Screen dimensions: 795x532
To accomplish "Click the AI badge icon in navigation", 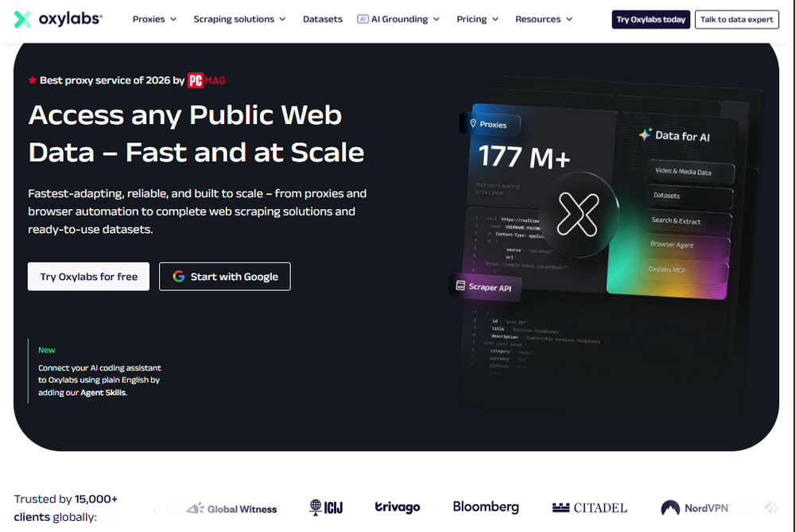I will tap(363, 19).
